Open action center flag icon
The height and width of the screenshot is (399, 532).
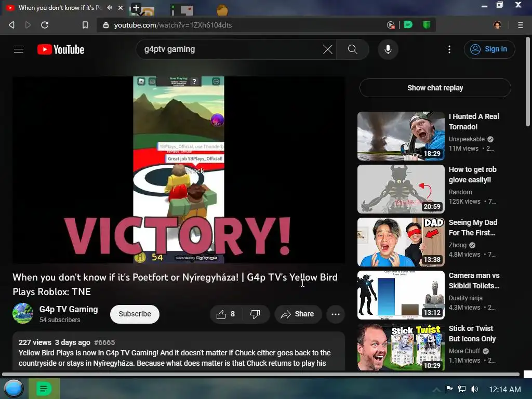[449, 389]
